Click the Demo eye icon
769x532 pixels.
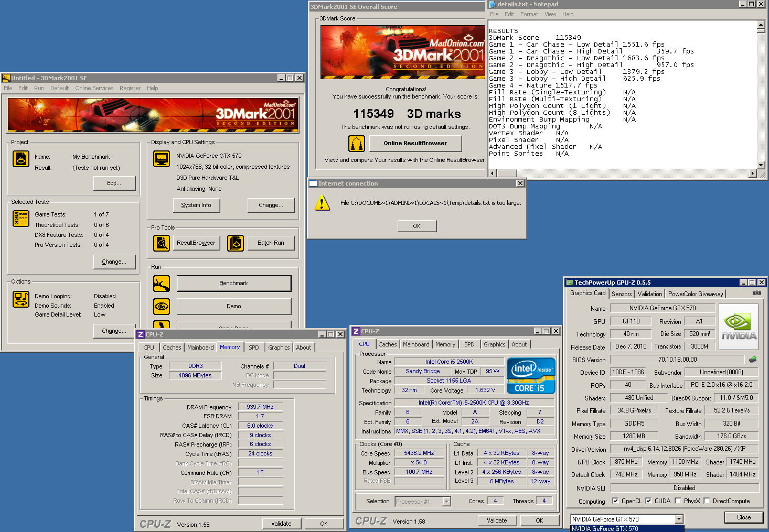(x=162, y=306)
